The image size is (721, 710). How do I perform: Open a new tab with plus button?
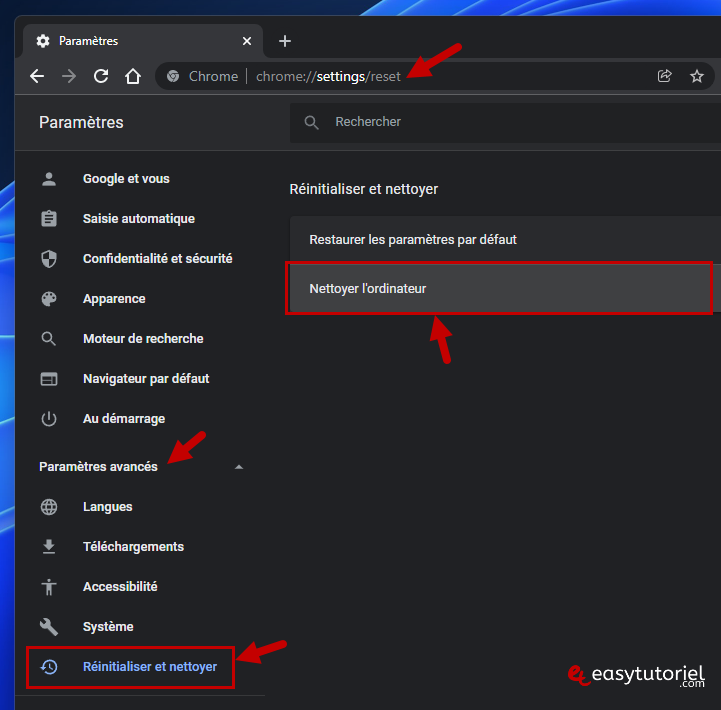point(285,41)
